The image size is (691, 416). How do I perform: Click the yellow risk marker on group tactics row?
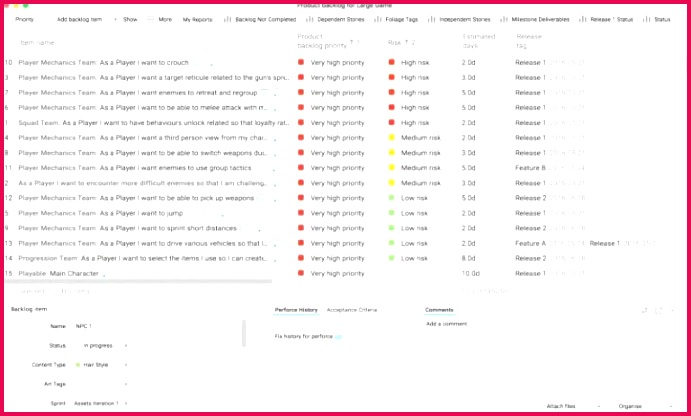coord(391,167)
